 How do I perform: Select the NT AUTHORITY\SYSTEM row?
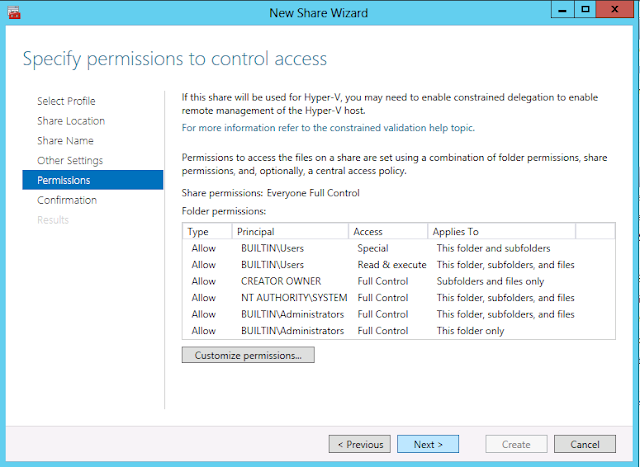click(x=399, y=298)
